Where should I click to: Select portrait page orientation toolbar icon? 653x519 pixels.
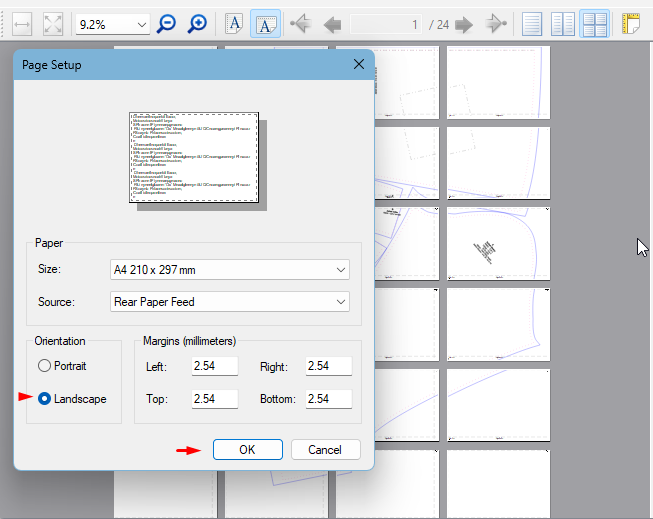pos(234,24)
